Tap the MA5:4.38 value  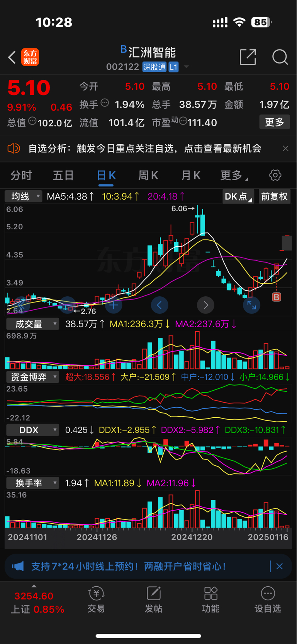pyautogui.click(x=70, y=196)
